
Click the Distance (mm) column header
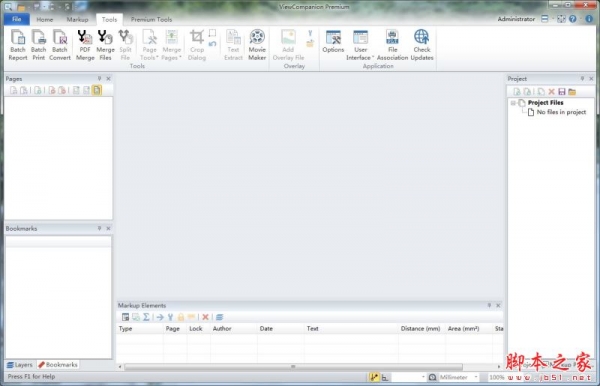pos(421,328)
